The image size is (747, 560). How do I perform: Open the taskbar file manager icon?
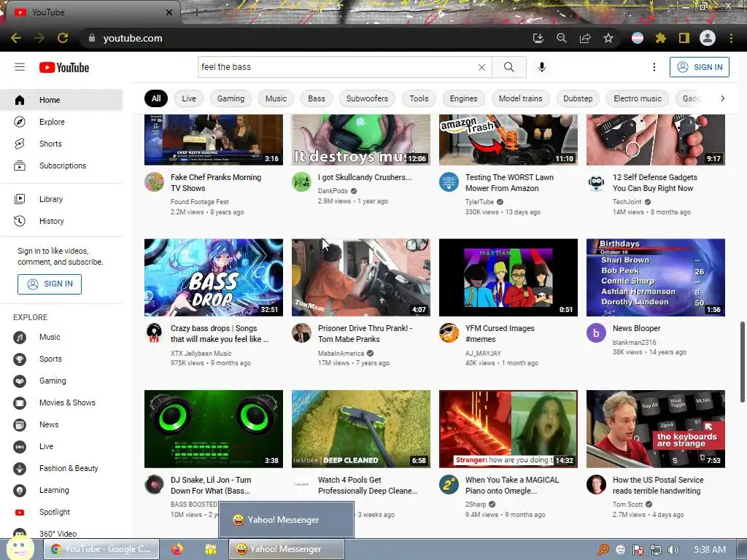pyautogui.click(x=211, y=549)
